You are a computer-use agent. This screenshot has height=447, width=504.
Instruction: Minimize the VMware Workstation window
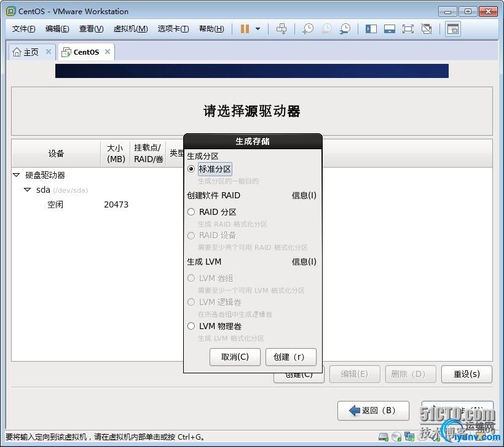click(447, 12)
